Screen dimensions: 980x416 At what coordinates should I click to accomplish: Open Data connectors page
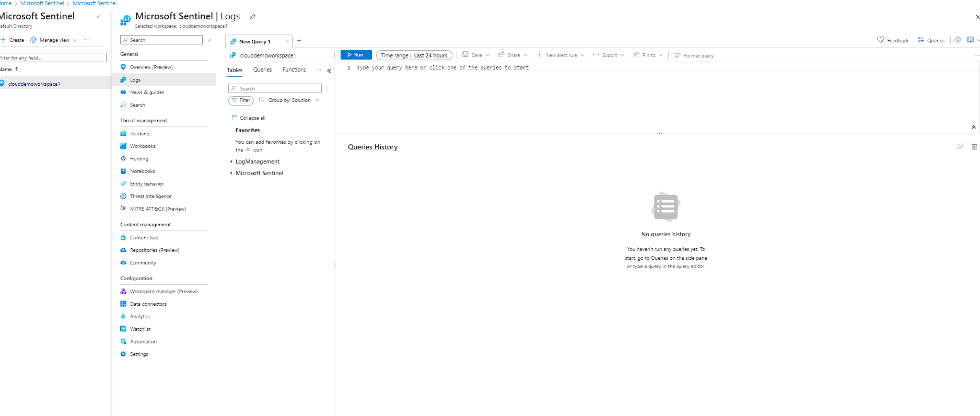[x=148, y=304]
